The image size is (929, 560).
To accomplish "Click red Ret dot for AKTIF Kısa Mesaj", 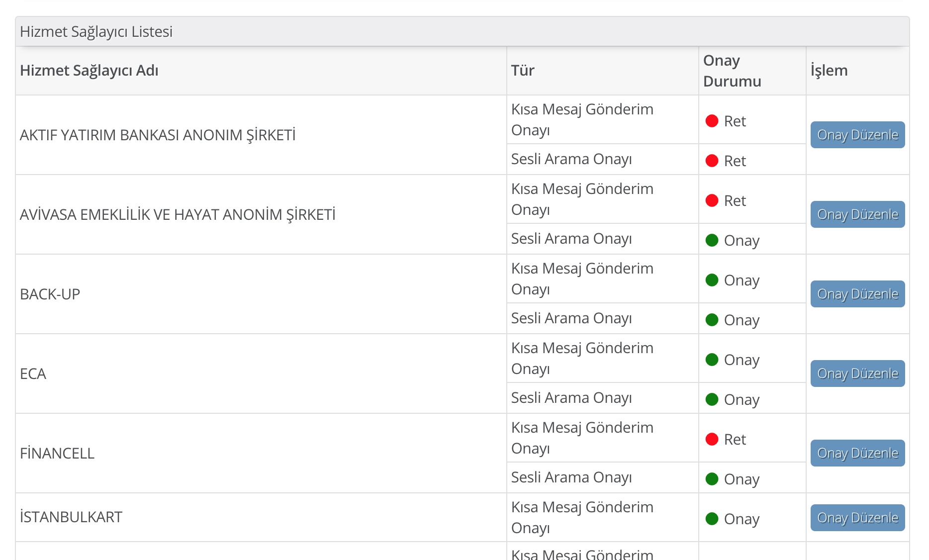I will click(x=712, y=121).
